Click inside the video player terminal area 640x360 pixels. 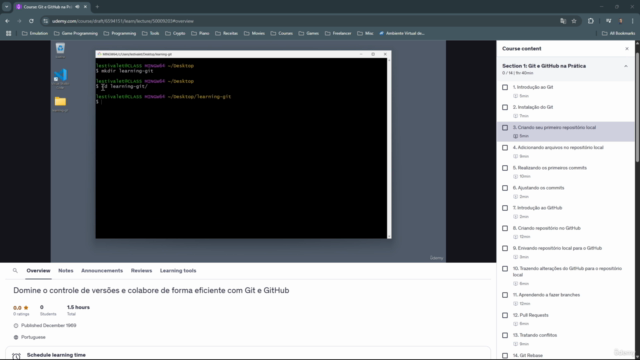click(241, 148)
